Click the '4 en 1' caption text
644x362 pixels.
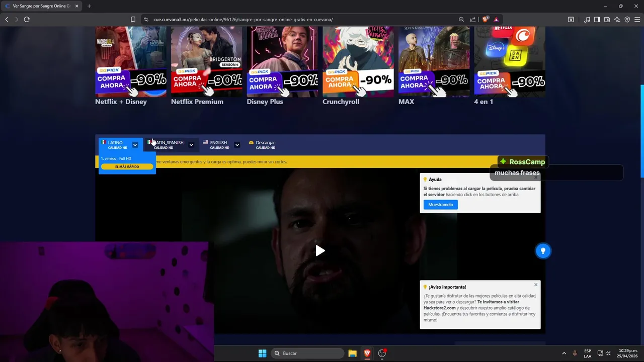pos(484,102)
